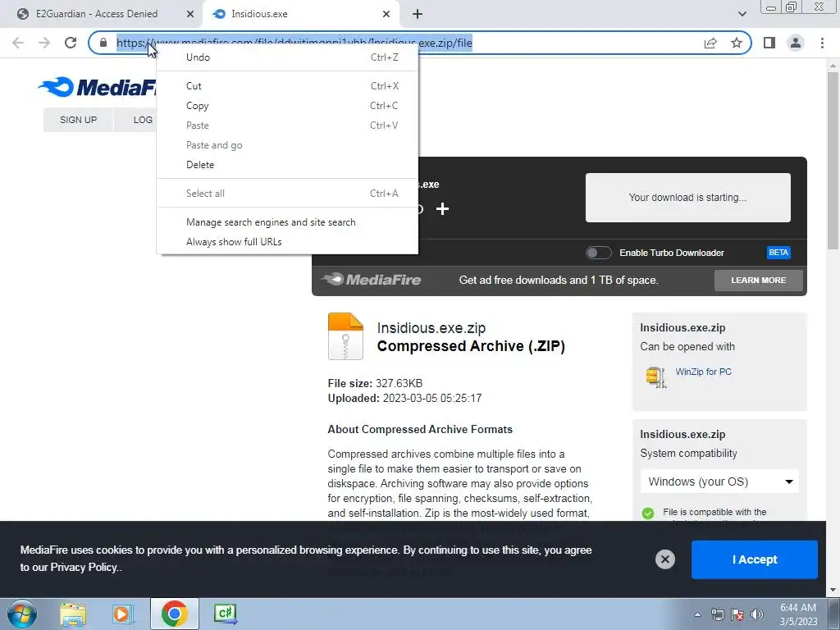
Task: Open the Windows Start menu
Action: pyautogui.click(x=21, y=614)
